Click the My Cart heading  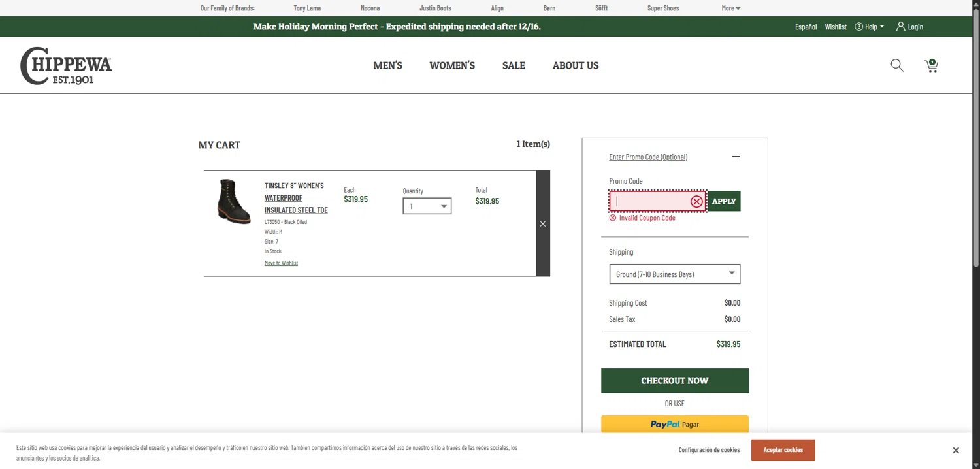220,145
